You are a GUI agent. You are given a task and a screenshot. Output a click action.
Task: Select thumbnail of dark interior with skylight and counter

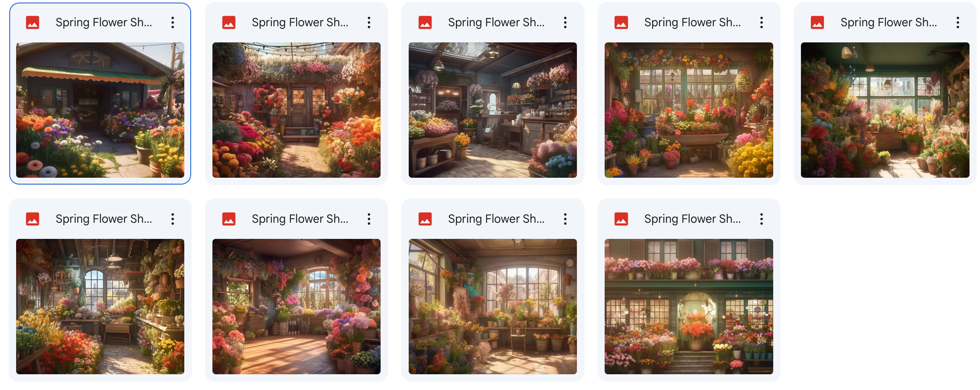[493, 110]
